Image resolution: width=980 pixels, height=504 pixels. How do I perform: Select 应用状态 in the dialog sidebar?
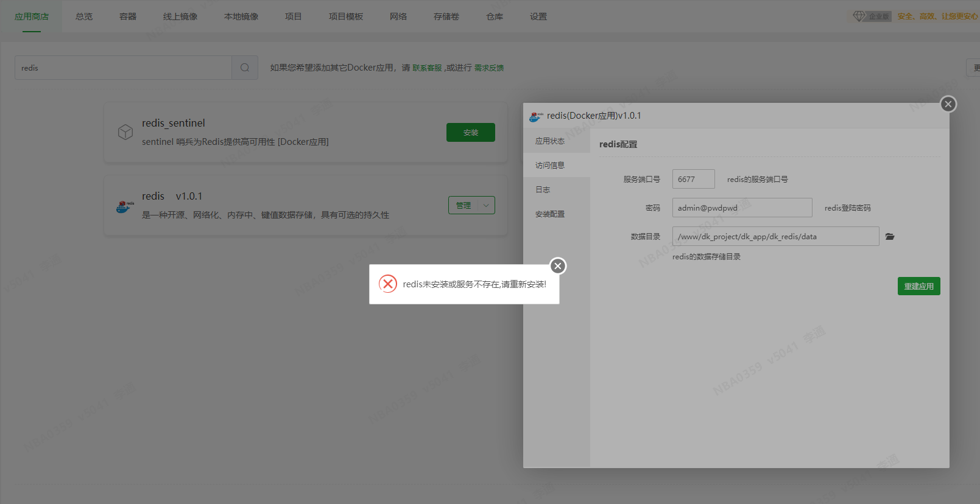click(x=557, y=141)
